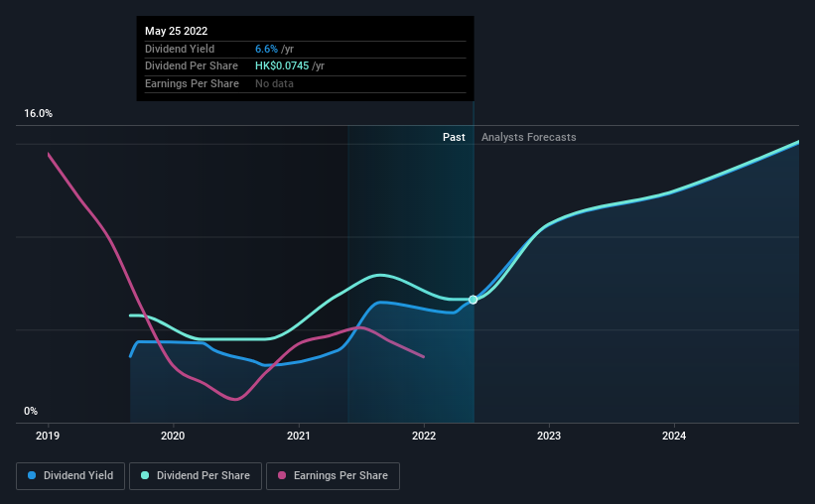The width and height of the screenshot is (815, 504).
Task: Click the No data earnings value
Action: coord(274,83)
